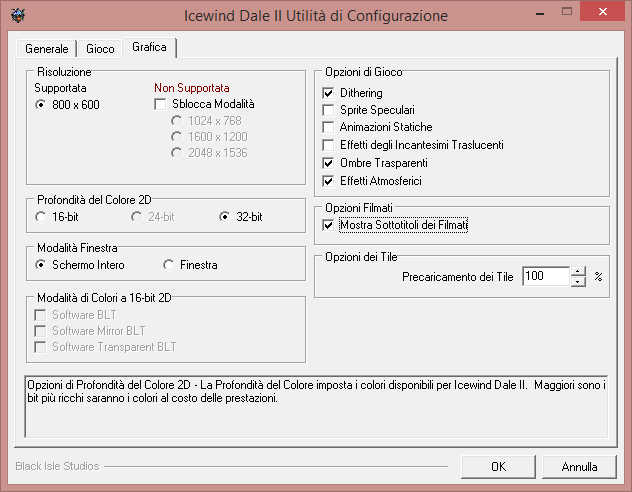This screenshot has width=632, height=492.
Task: Decrease tile preload with the down spinner arrow
Action: point(578,282)
